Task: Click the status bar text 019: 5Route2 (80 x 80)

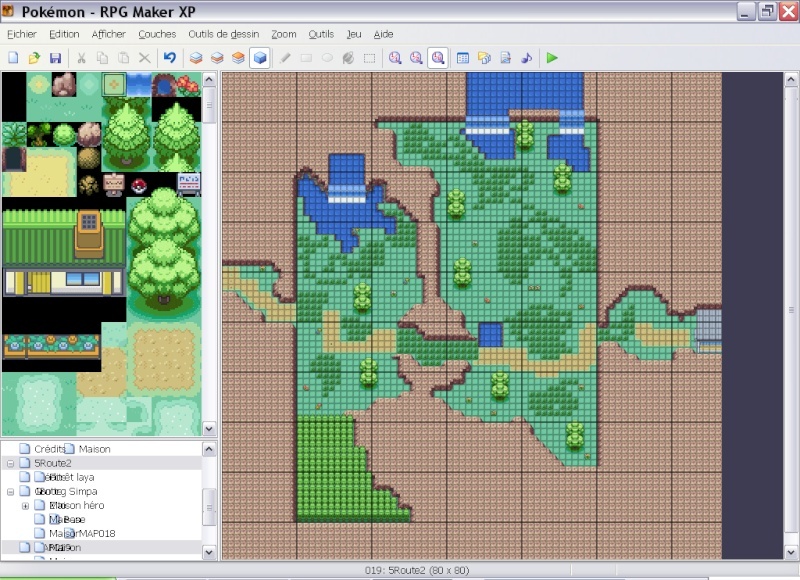Action: 417,570
